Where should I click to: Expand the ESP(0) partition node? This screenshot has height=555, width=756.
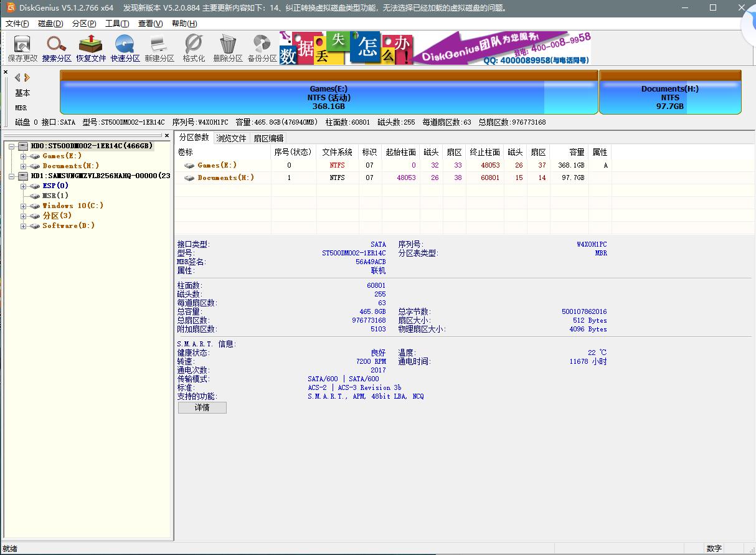[24, 186]
